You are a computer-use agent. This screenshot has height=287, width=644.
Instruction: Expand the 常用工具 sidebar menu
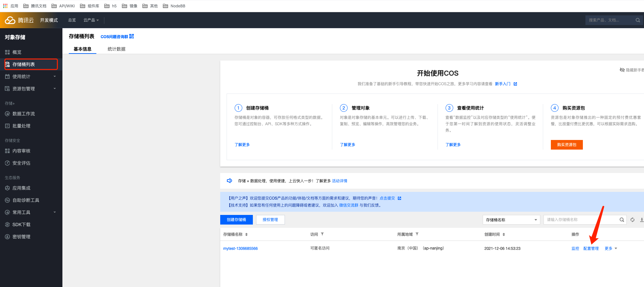pos(55,212)
